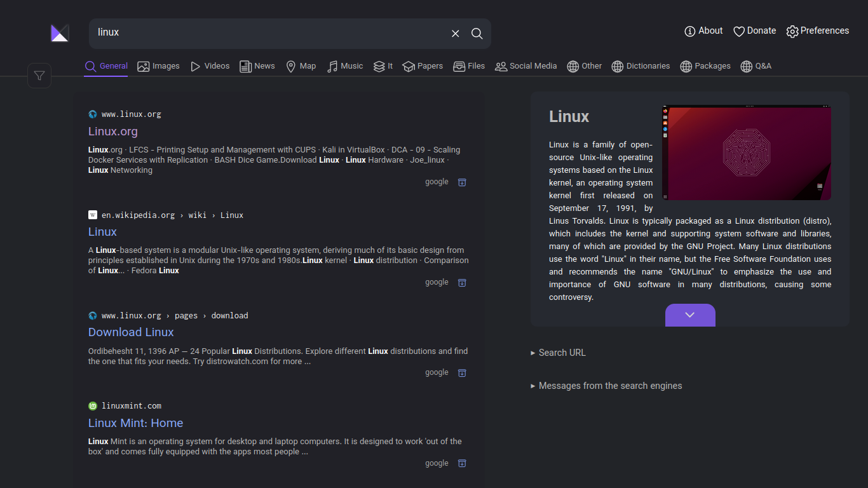Open the Download Linux result

point(131,332)
